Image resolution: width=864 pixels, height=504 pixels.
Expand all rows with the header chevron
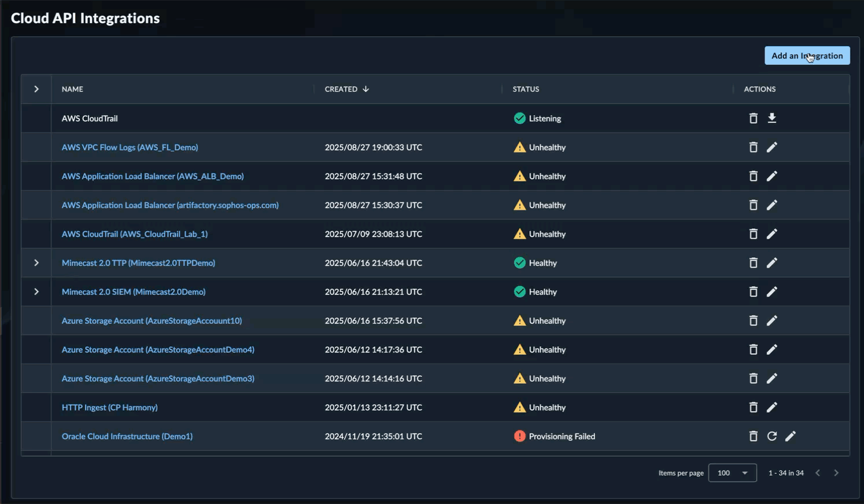(36, 89)
